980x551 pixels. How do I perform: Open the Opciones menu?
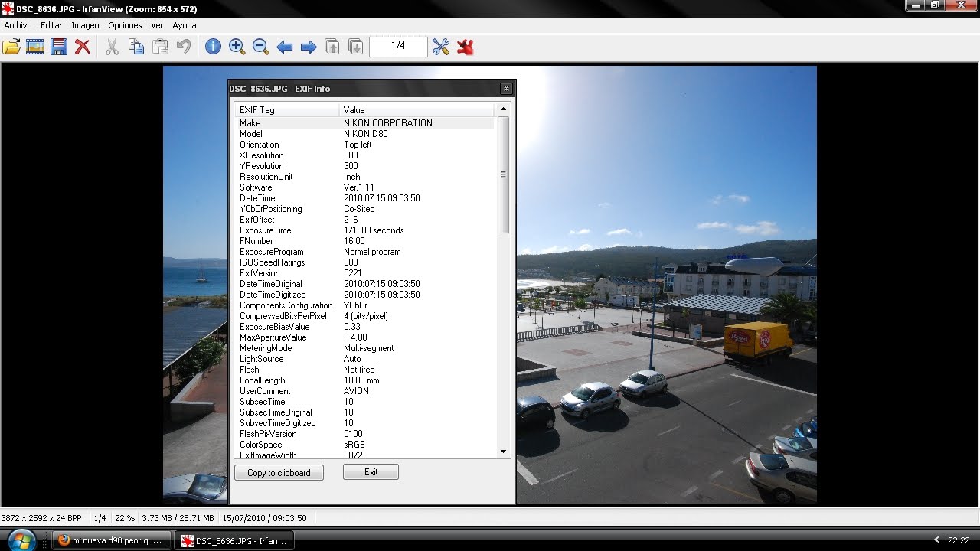(x=125, y=25)
